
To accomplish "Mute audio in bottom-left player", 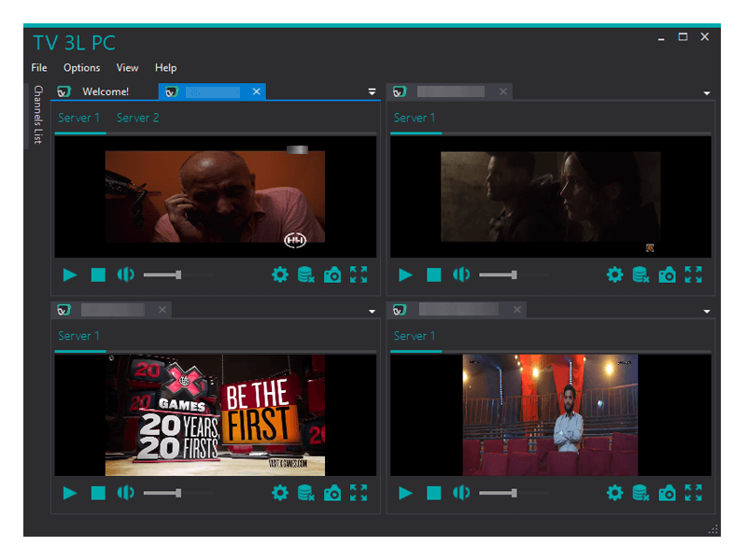I will click(x=125, y=493).
